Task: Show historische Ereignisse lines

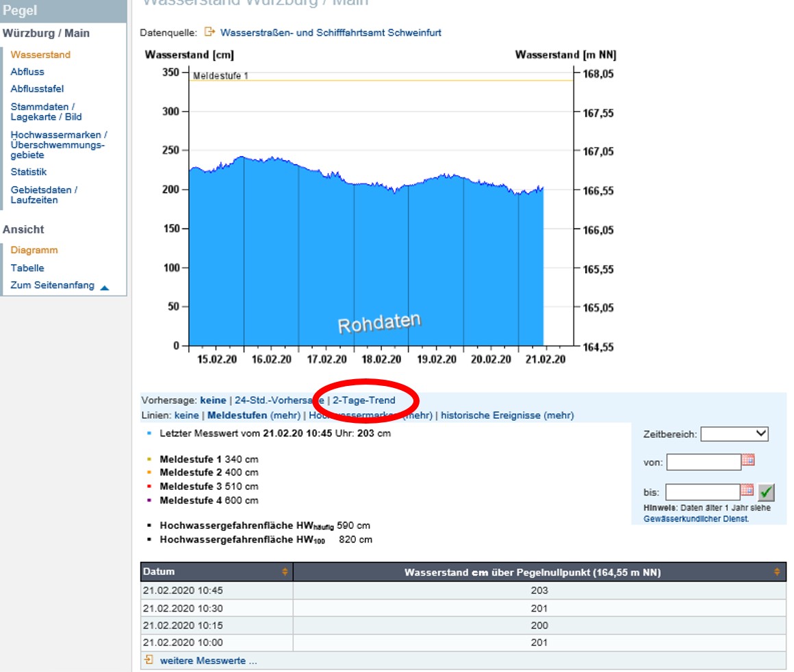Action: click(491, 415)
